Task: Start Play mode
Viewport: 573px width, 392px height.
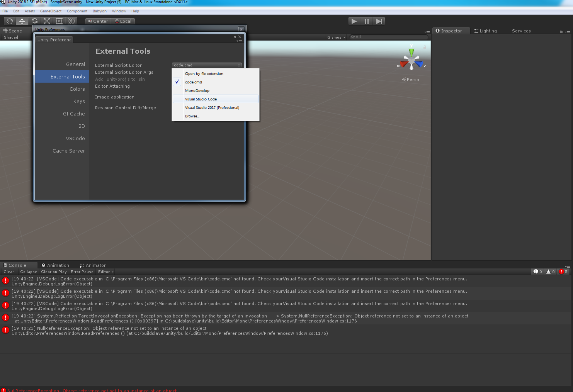Action: click(x=354, y=21)
